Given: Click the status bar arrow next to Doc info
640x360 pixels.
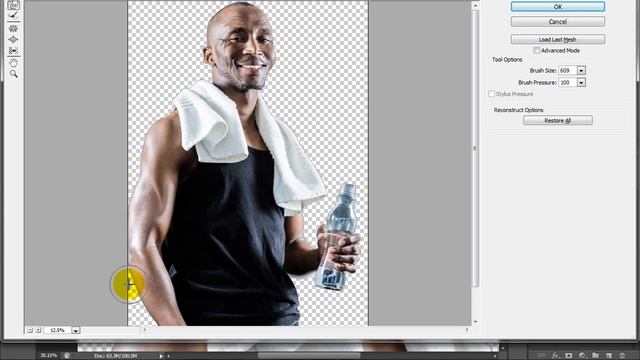Looking at the screenshot, I should pos(161,356).
